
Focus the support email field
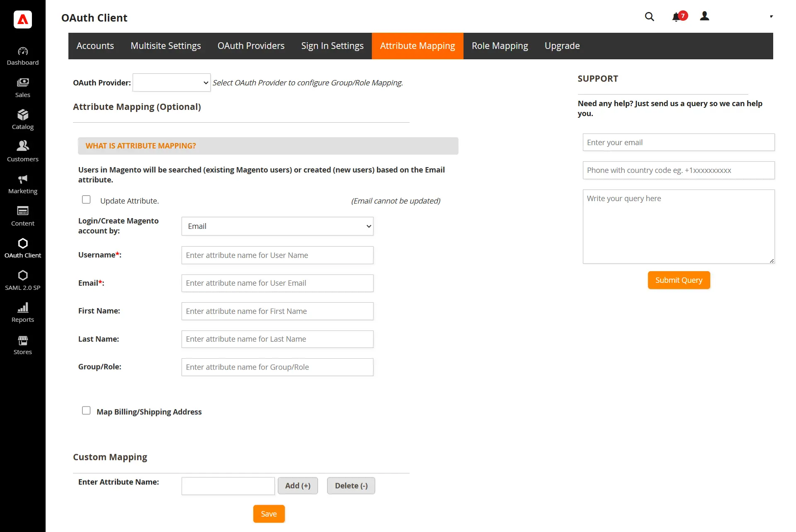point(679,143)
